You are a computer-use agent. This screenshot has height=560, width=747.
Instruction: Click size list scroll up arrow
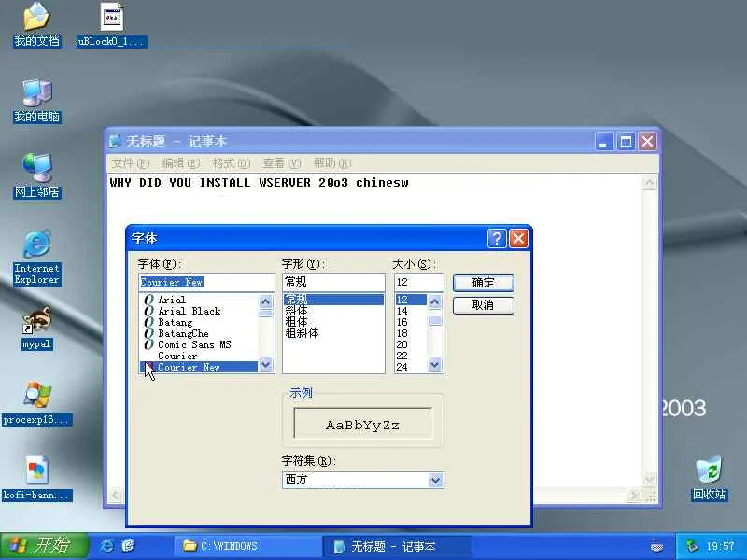coord(434,301)
